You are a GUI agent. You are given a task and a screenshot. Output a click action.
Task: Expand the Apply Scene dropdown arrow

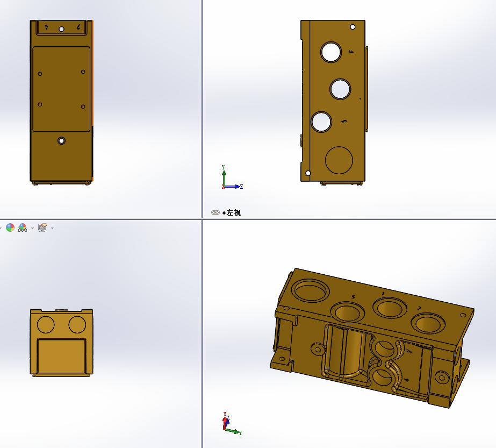[x=32, y=228]
